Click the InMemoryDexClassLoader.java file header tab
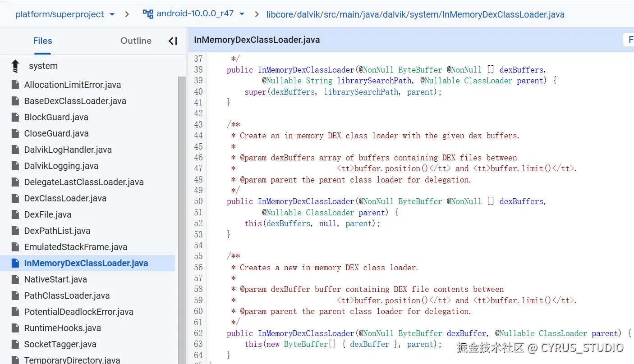Image resolution: width=634 pixels, height=364 pixels. [x=257, y=40]
